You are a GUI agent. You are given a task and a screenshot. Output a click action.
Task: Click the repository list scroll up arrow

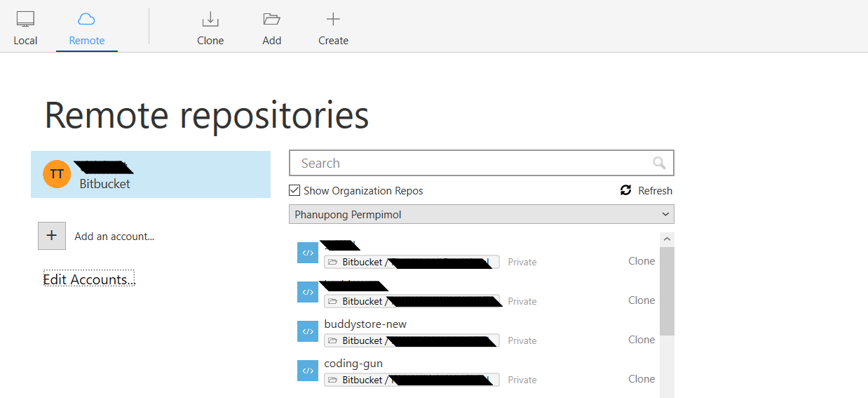coord(667,239)
